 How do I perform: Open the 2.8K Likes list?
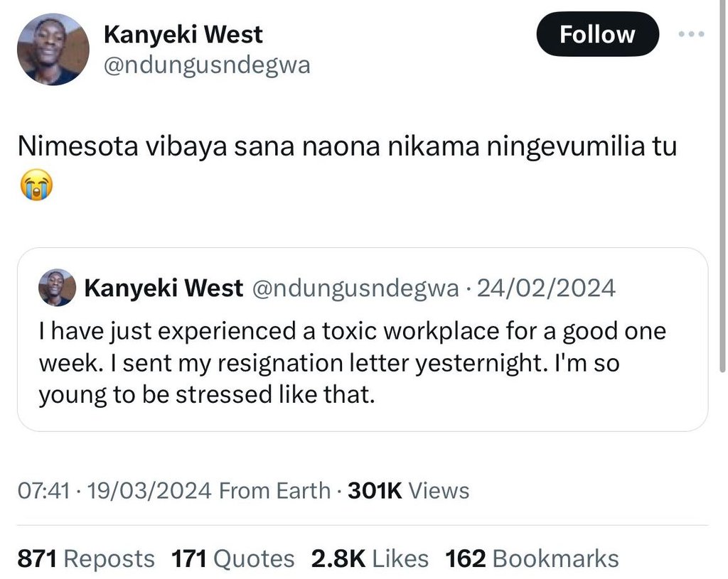370,558
